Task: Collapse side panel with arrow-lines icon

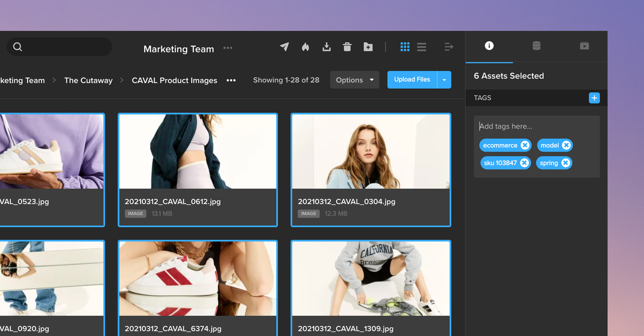Action: (x=449, y=47)
